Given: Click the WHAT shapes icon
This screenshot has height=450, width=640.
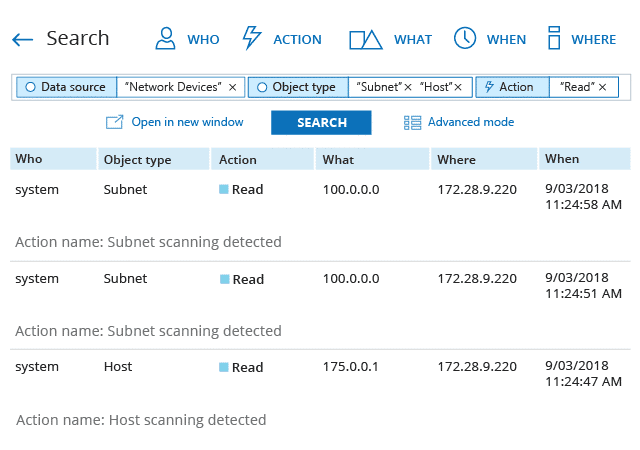Looking at the screenshot, I should pos(366,40).
